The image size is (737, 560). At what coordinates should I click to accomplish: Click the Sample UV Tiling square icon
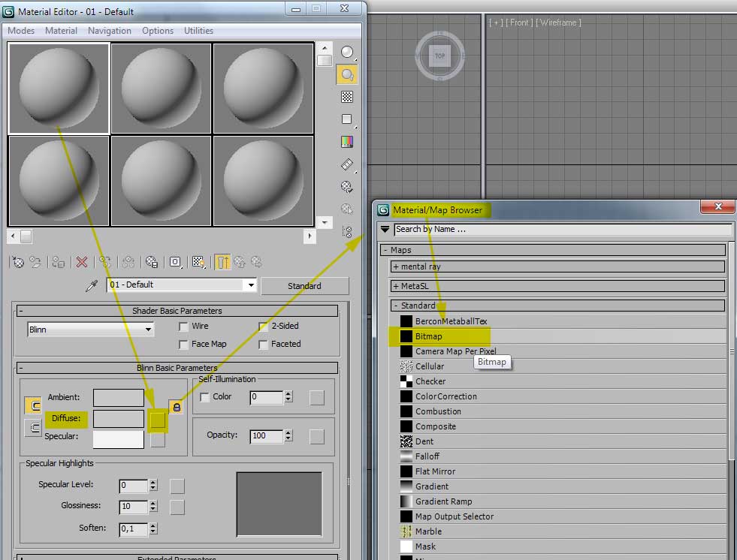pyautogui.click(x=347, y=119)
